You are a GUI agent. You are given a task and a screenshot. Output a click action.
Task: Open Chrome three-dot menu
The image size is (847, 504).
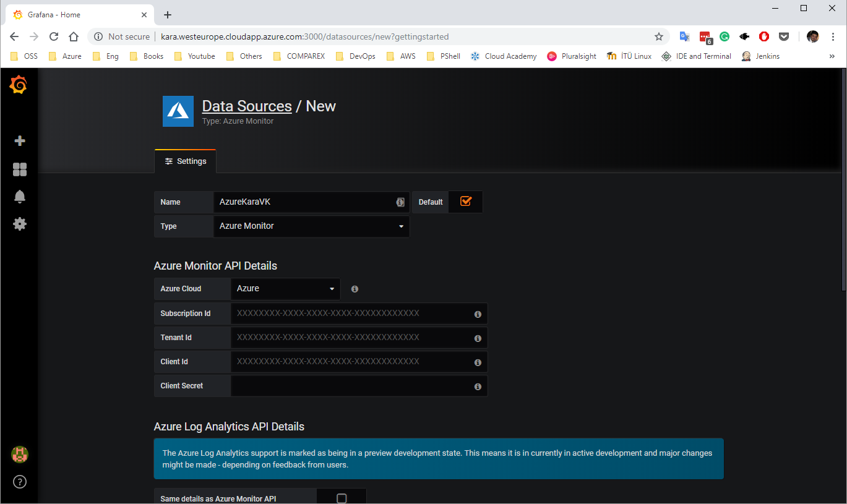click(833, 36)
